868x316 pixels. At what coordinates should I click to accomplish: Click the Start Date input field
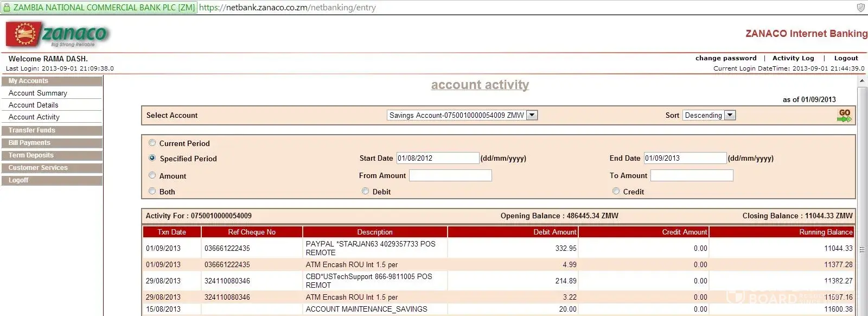437,158
